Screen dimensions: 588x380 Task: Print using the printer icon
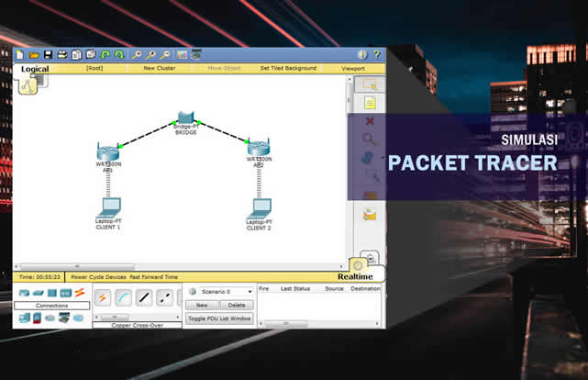pos(62,55)
